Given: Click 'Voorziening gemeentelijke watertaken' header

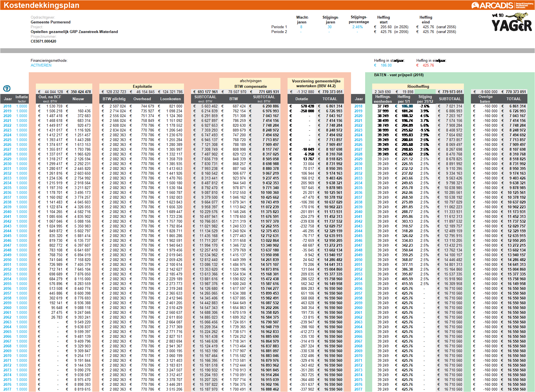Looking at the screenshot, I should click(x=316, y=84).
